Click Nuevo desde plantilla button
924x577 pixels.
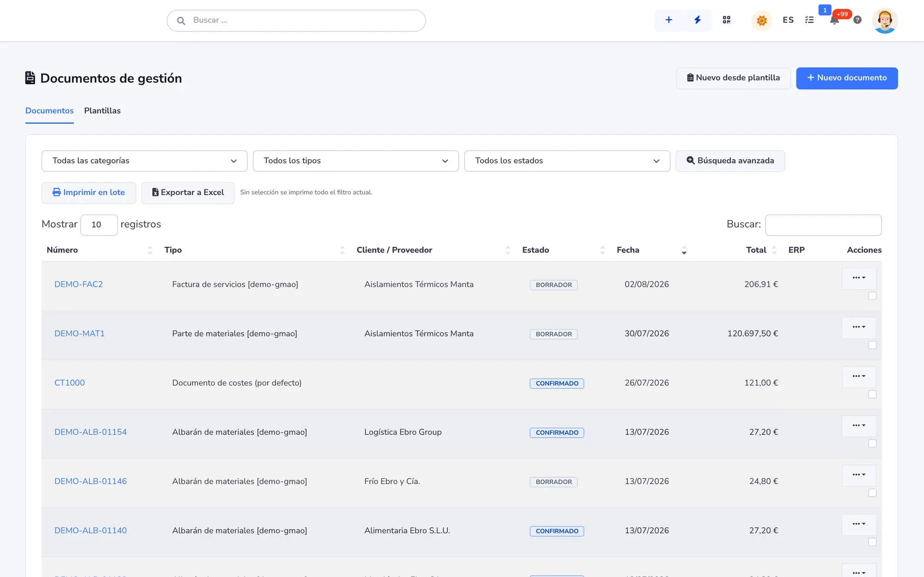[733, 78]
